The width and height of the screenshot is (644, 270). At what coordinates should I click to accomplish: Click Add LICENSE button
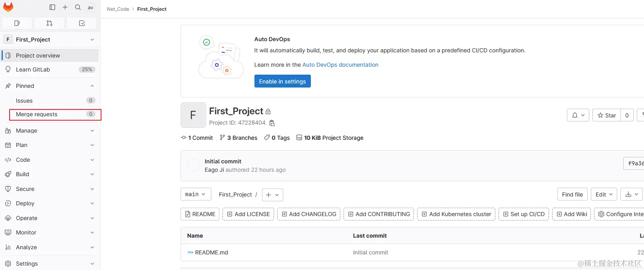pyautogui.click(x=248, y=214)
